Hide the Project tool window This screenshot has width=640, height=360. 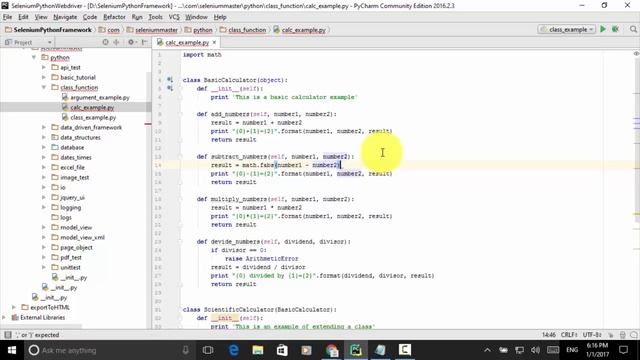(144, 42)
